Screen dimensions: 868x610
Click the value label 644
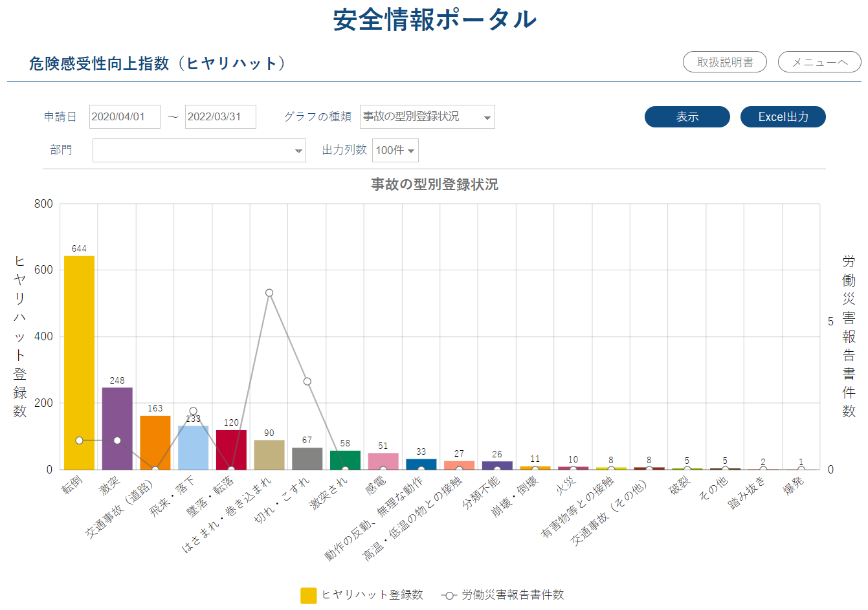pyautogui.click(x=79, y=248)
